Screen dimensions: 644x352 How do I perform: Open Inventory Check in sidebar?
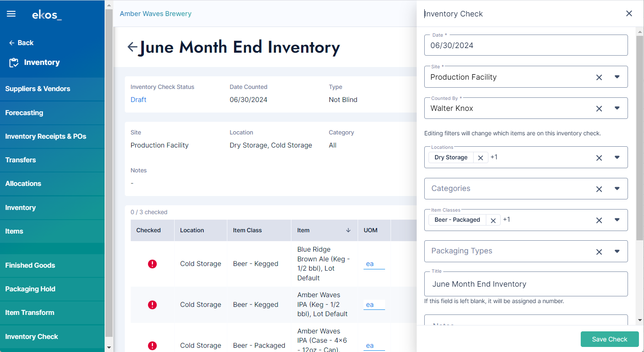tap(52, 336)
